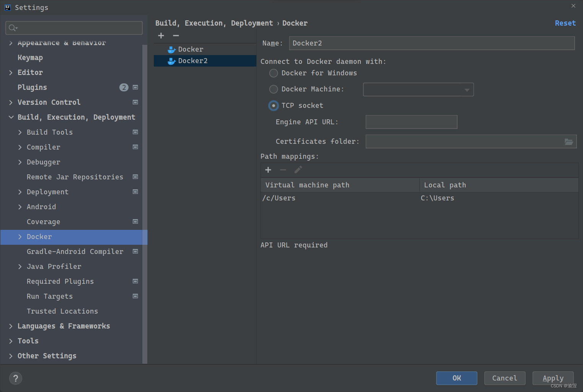Expand the Tools section
Viewport: 583px width, 392px height.
coord(11,341)
